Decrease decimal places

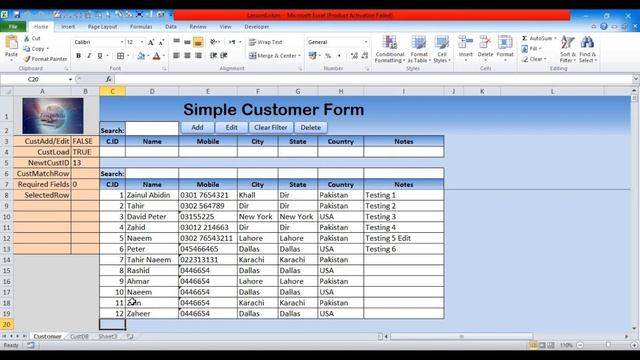pos(365,56)
